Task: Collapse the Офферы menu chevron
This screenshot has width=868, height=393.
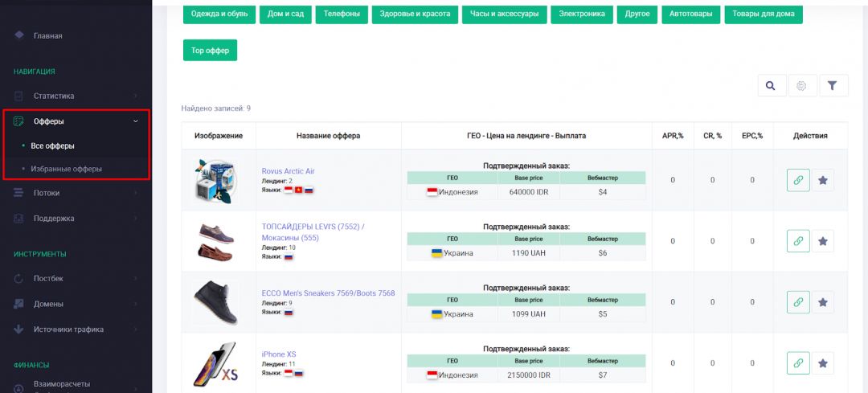Action: pyautogui.click(x=136, y=121)
